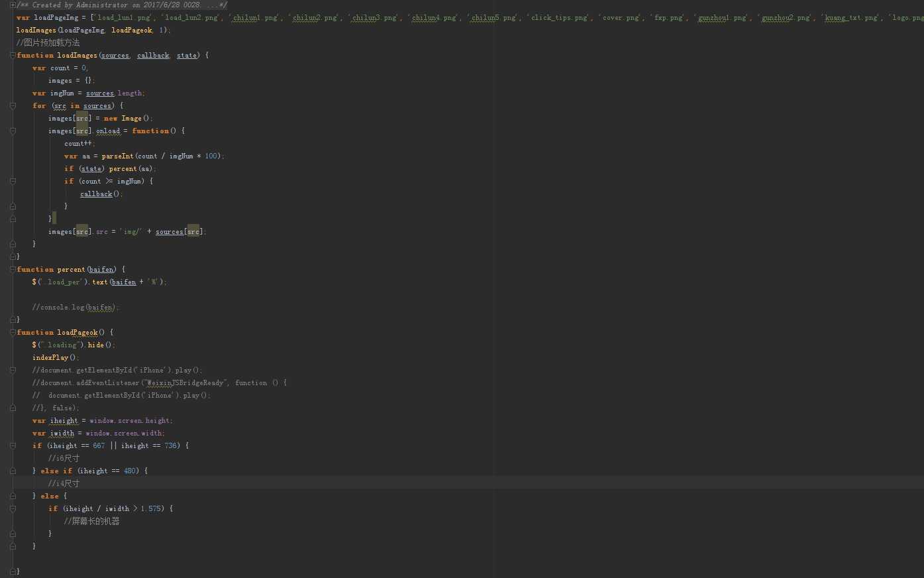Click the //i6尺寸 comment
924x578 pixels.
click(64, 458)
